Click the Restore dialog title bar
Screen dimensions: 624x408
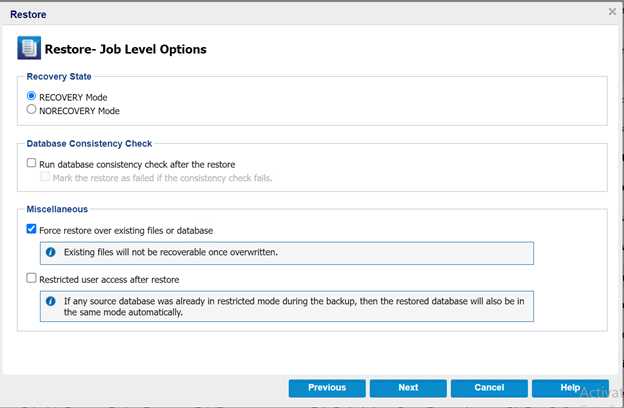[x=300, y=13]
